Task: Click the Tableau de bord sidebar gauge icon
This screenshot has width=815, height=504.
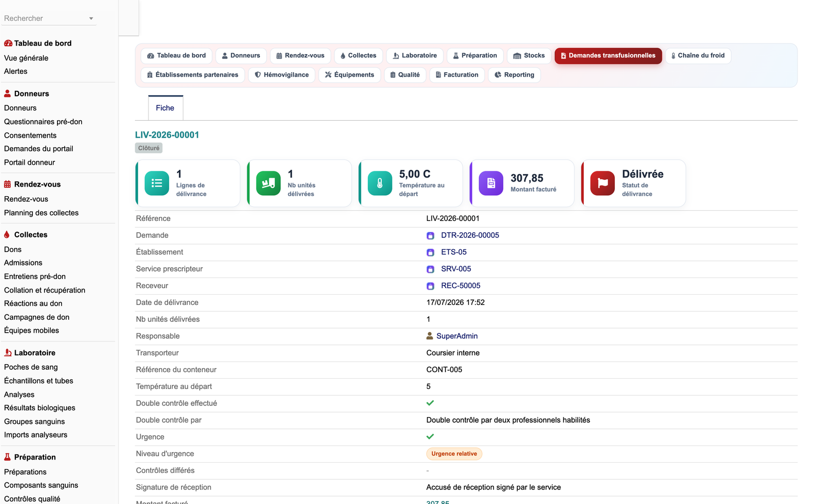Action: (8, 43)
